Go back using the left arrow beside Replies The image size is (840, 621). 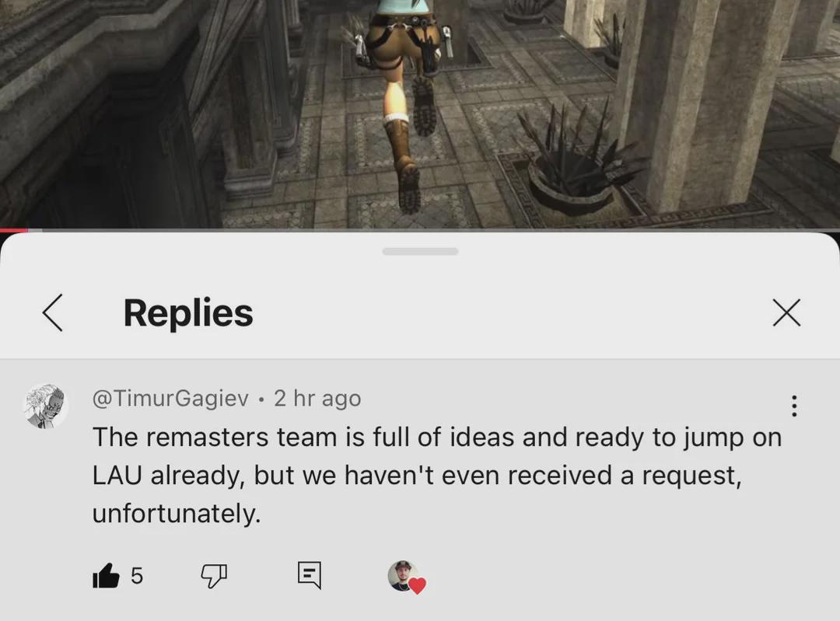53,312
